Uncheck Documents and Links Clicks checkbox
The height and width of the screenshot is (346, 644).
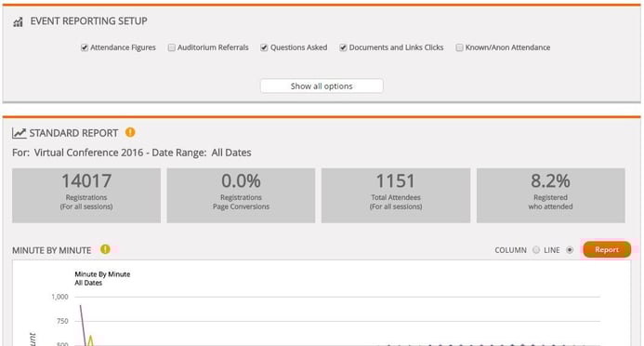[343, 47]
